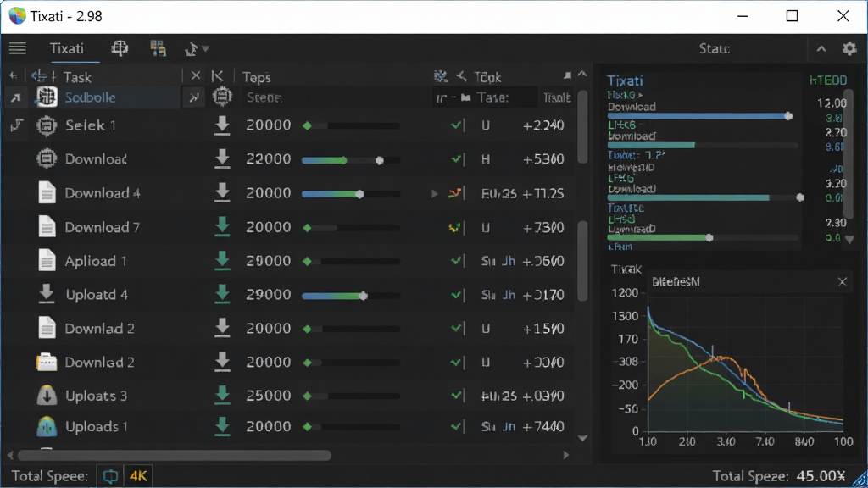Image resolution: width=868 pixels, height=488 pixels.
Task: Click scroll up arrow of task list
Action: tap(581, 74)
